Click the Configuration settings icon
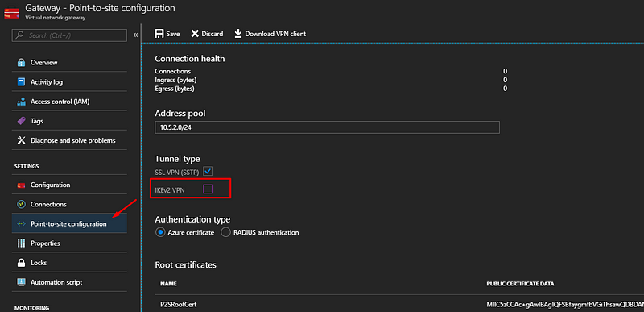 (21, 185)
